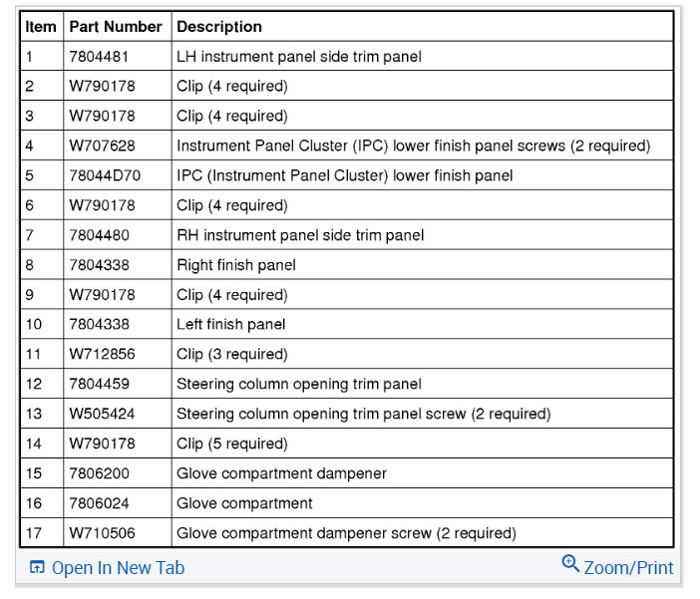This screenshot has width=700, height=599.
Task: Select the Part Number column header
Action: (x=116, y=27)
